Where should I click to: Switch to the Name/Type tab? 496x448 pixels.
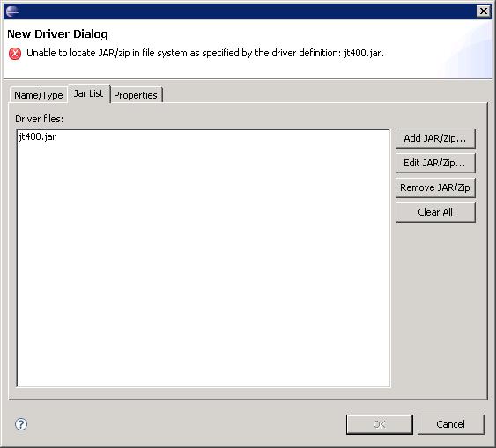pyautogui.click(x=39, y=95)
